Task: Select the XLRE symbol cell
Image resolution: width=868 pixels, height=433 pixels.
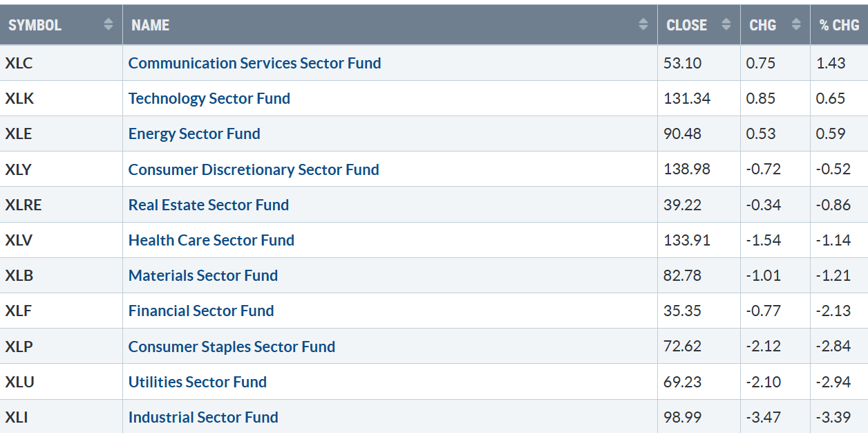Action: coord(62,205)
